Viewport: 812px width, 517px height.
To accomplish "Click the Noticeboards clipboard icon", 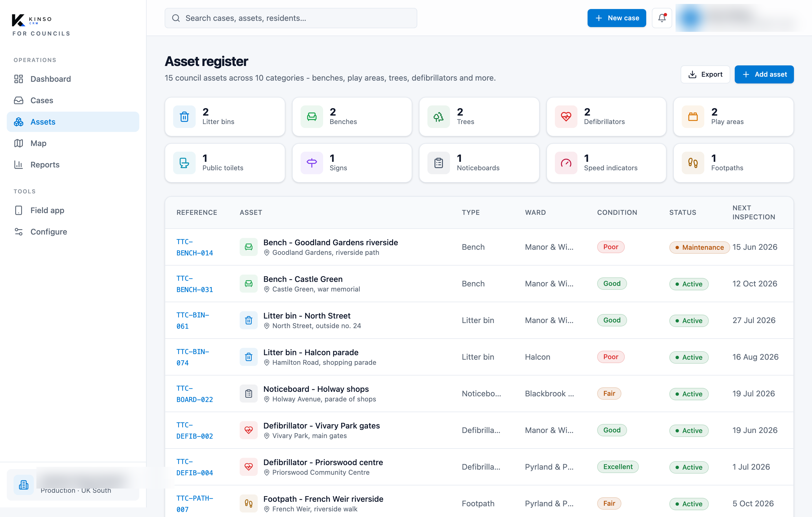I will [x=438, y=163].
